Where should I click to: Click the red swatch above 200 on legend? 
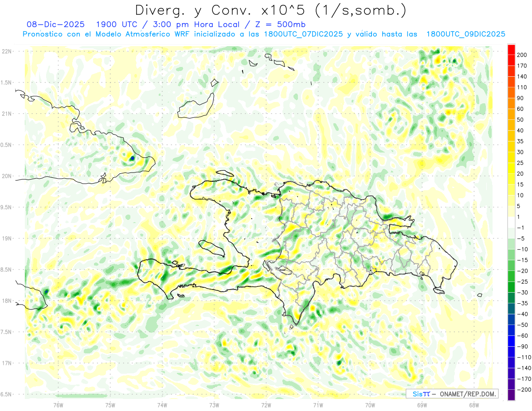point(511,50)
